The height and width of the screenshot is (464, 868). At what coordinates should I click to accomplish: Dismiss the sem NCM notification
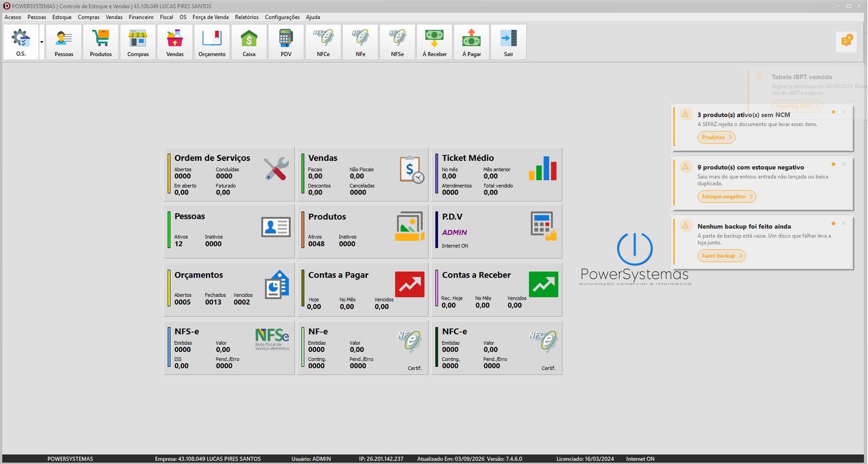(844, 112)
